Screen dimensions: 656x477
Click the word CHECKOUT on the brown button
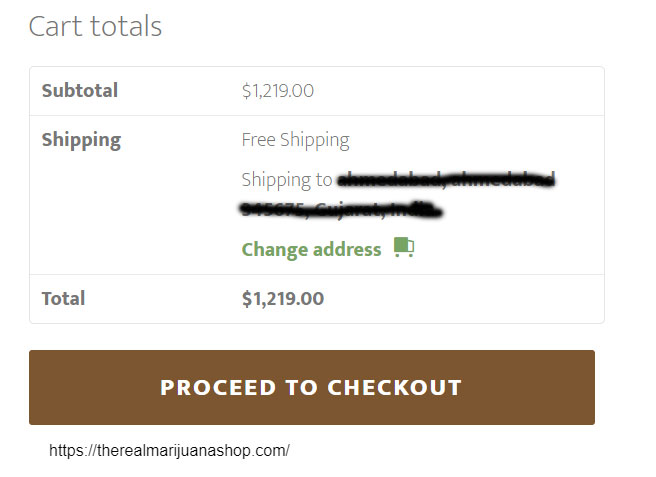(395, 387)
